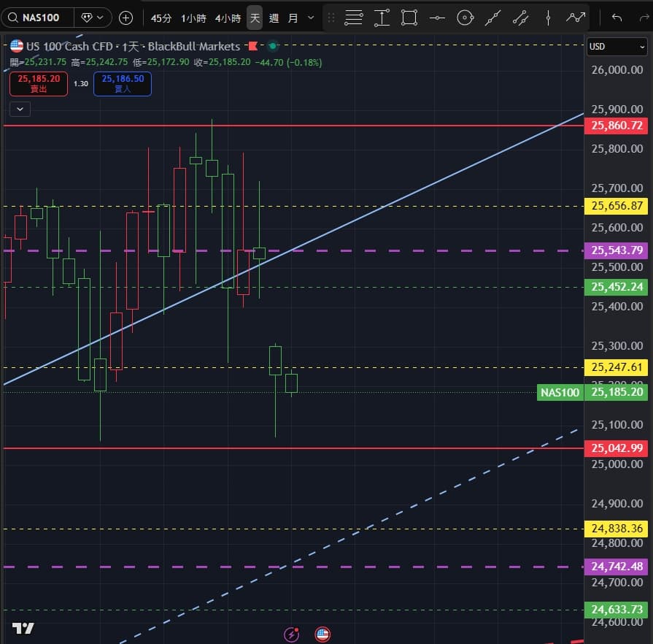Click the yellow 25,247.61 price label

pos(617,367)
